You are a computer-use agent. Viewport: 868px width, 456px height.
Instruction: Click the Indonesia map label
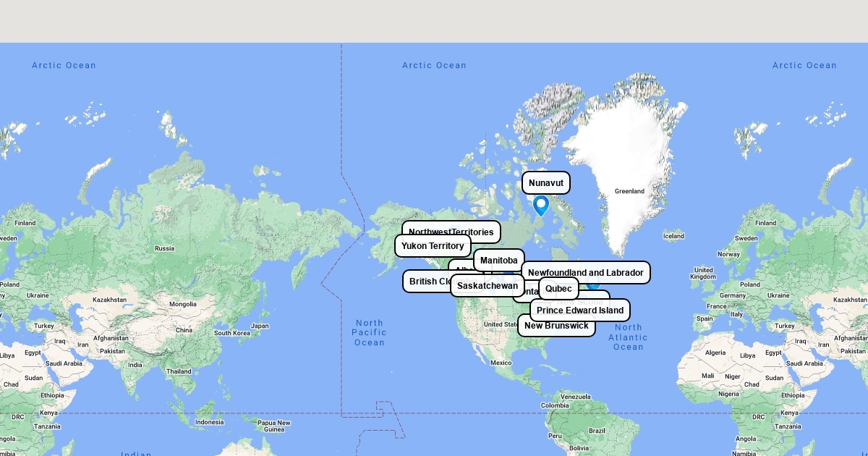pos(210,423)
